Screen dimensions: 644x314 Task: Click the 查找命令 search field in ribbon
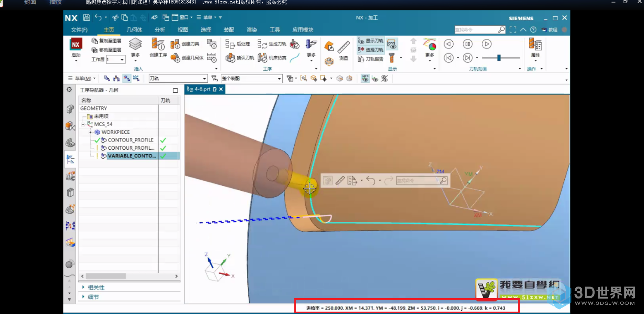[x=480, y=30]
